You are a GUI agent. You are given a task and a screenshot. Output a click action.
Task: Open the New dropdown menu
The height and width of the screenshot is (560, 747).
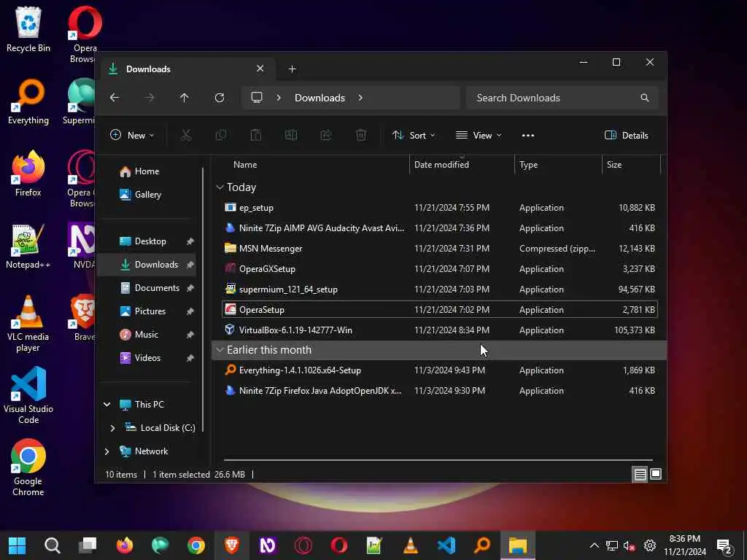133,135
